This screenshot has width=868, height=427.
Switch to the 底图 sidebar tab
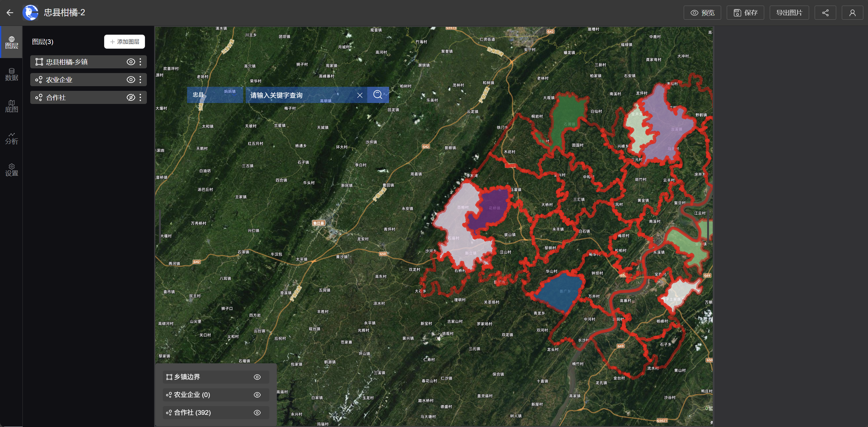click(x=12, y=106)
